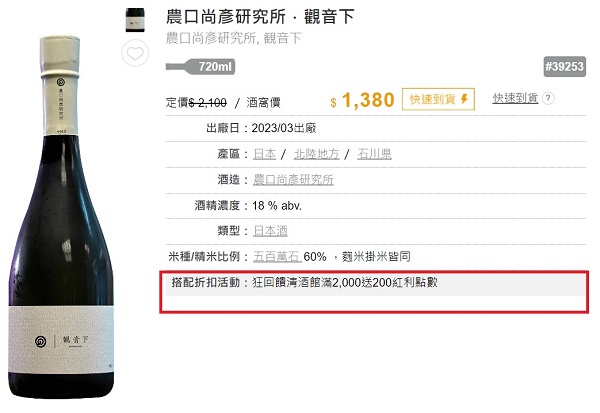The width and height of the screenshot is (600, 413).
Task: Open the 日本酒 type link
Action: (270, 231)
